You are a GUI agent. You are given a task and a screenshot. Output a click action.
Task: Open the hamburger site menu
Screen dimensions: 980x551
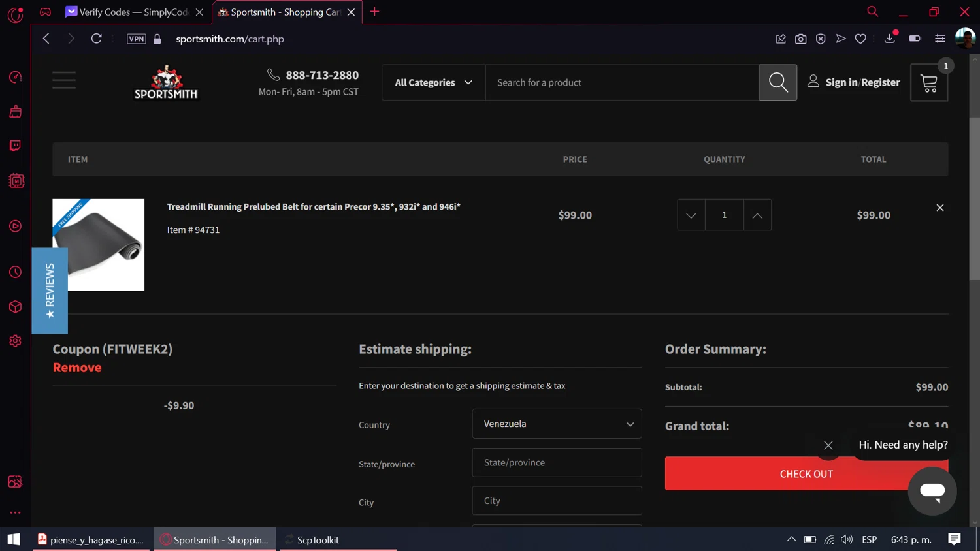tap(64, 80)
